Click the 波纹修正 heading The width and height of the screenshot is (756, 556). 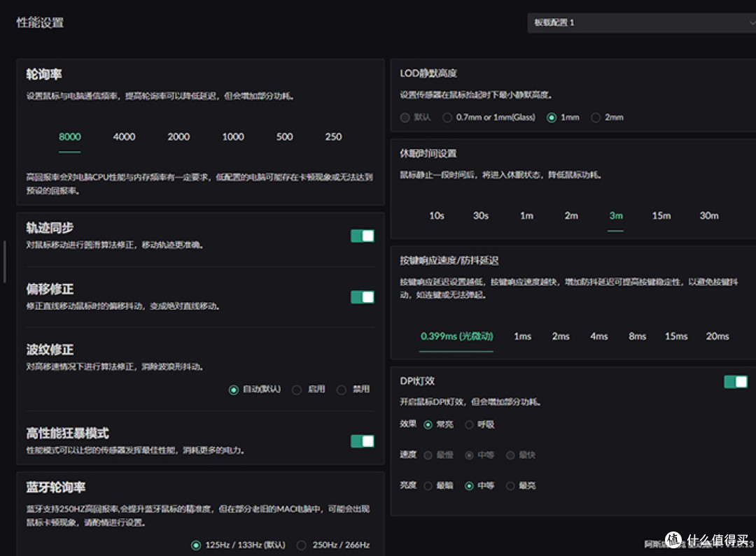50,350
